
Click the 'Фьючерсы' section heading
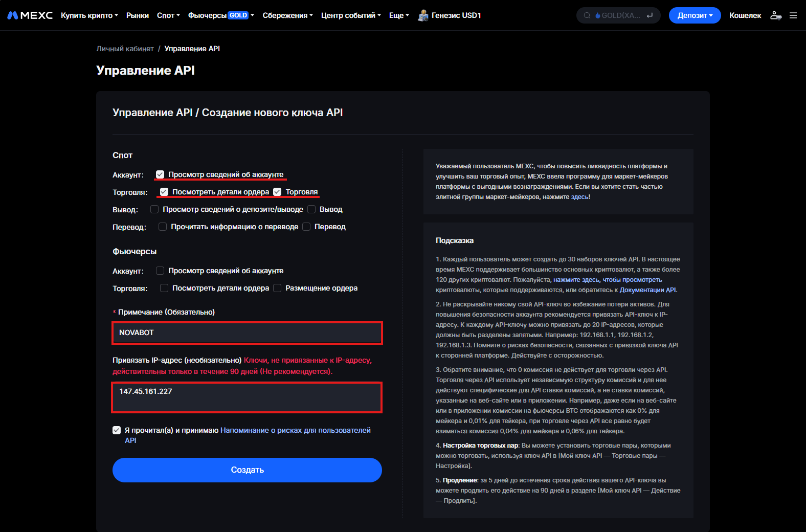[x=135, y=251]
